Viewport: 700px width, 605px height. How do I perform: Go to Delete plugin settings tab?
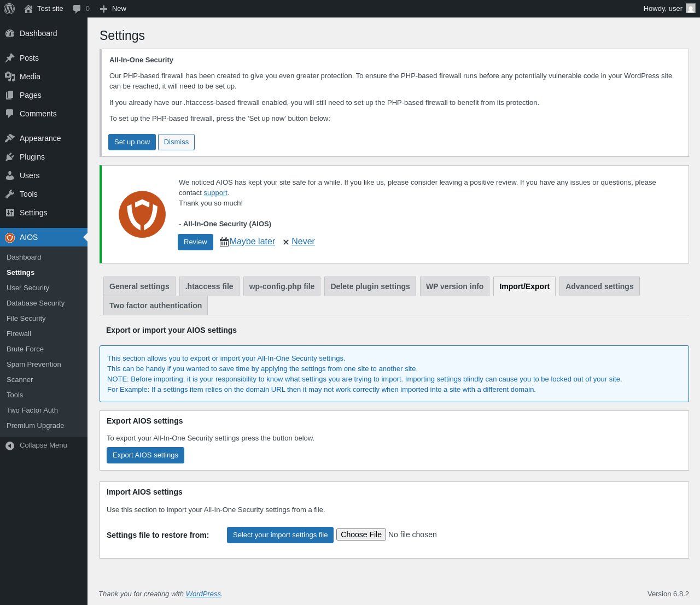pyautogui.click(x=370, y=286)
